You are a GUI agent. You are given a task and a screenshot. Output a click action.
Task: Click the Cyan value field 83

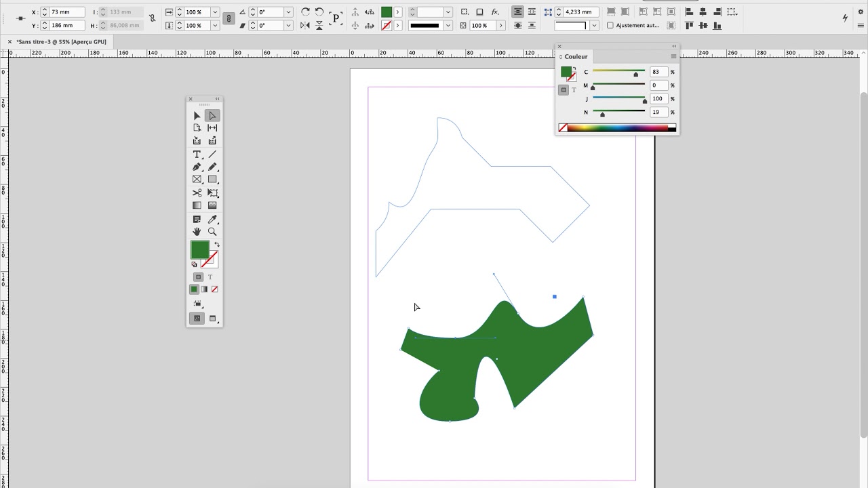658,72
